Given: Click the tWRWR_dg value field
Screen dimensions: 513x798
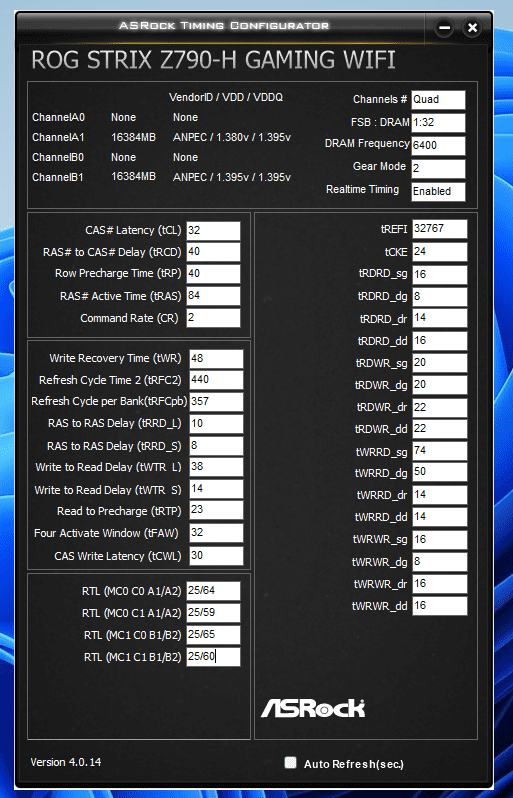Looking at the screenshot, I should point(439,562).
